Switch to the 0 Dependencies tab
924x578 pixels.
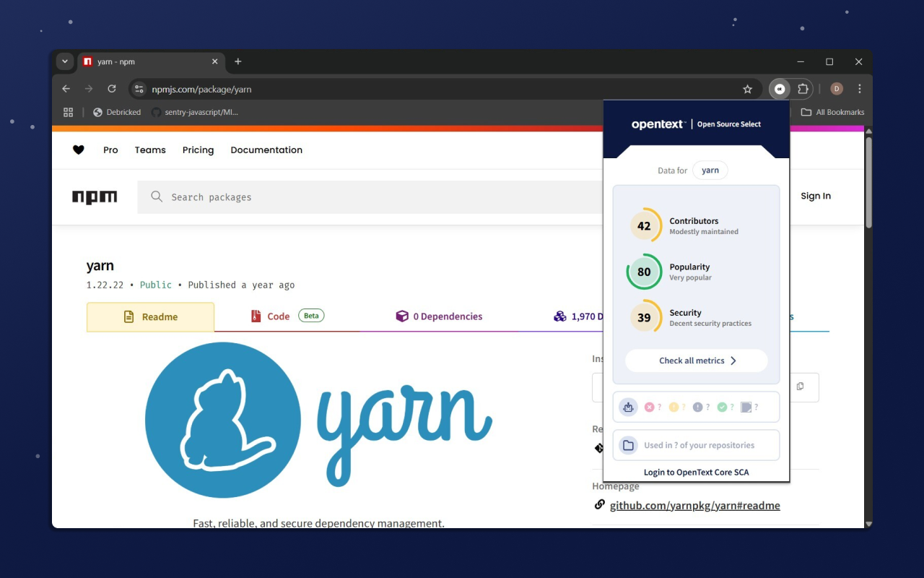(439, 316)
